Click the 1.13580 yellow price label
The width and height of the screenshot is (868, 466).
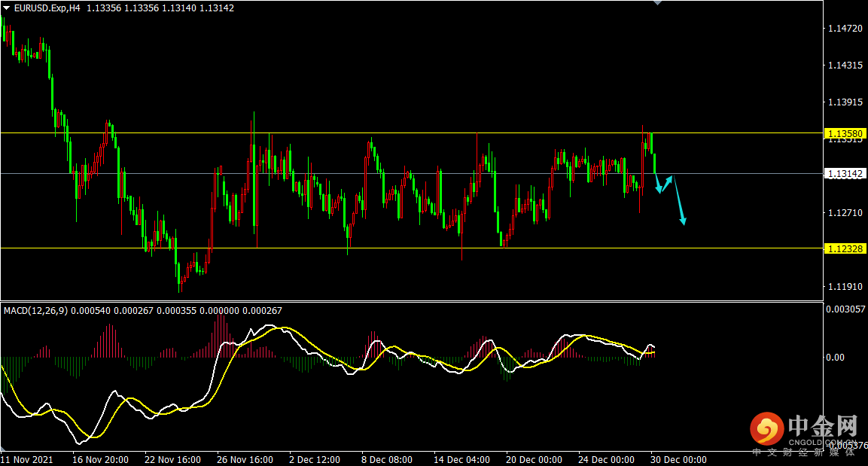pyautogui.click(x=845, y=133)
